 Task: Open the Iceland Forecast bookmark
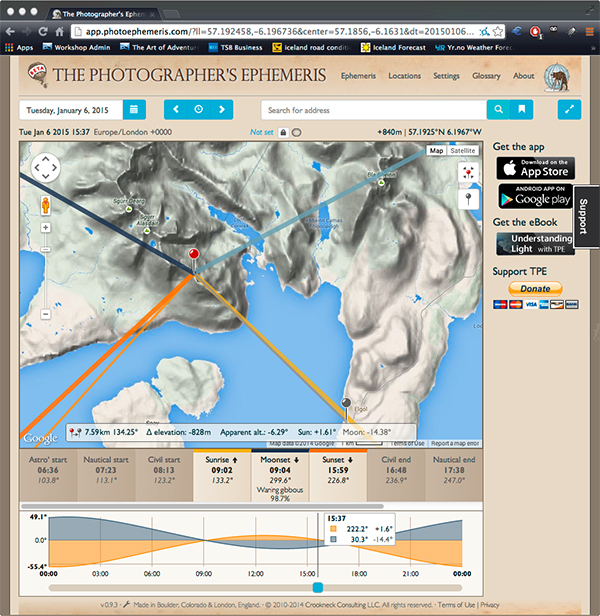393,48
